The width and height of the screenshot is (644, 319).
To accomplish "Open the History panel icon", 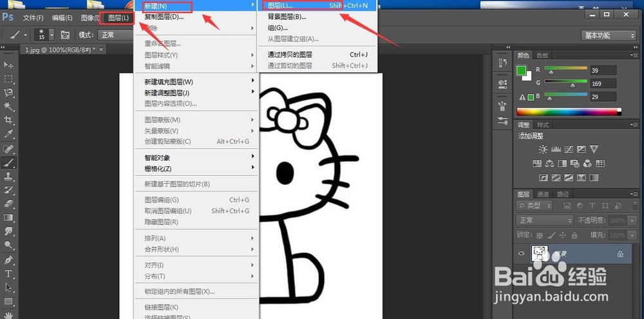I will (x=502, y=63).
